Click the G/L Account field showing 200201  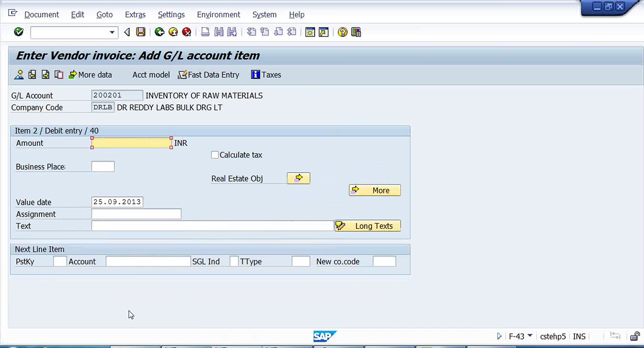coord(117,95)
